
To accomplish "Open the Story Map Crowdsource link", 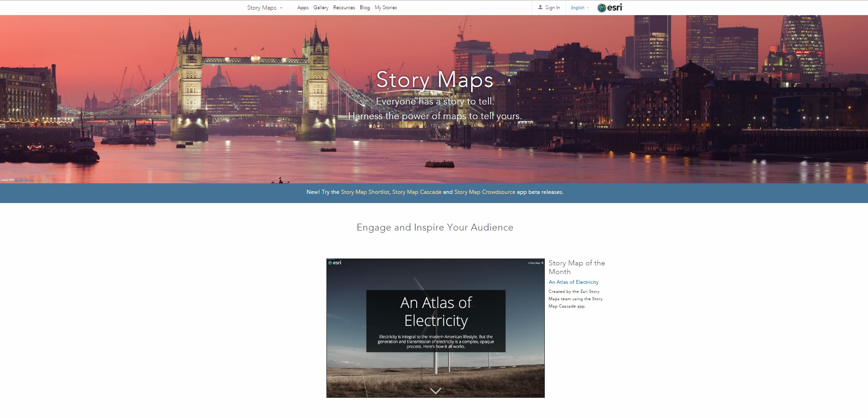I will coord(484,192).
